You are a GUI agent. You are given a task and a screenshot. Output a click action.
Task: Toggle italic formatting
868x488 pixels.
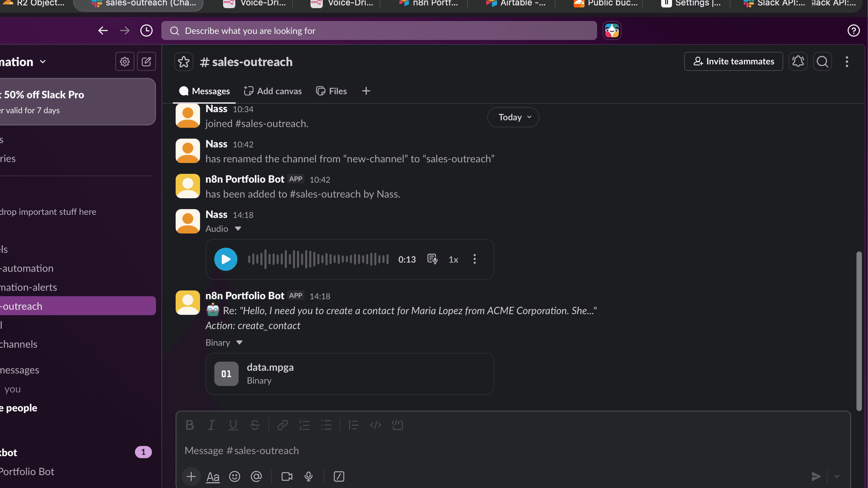coord(212,425)
